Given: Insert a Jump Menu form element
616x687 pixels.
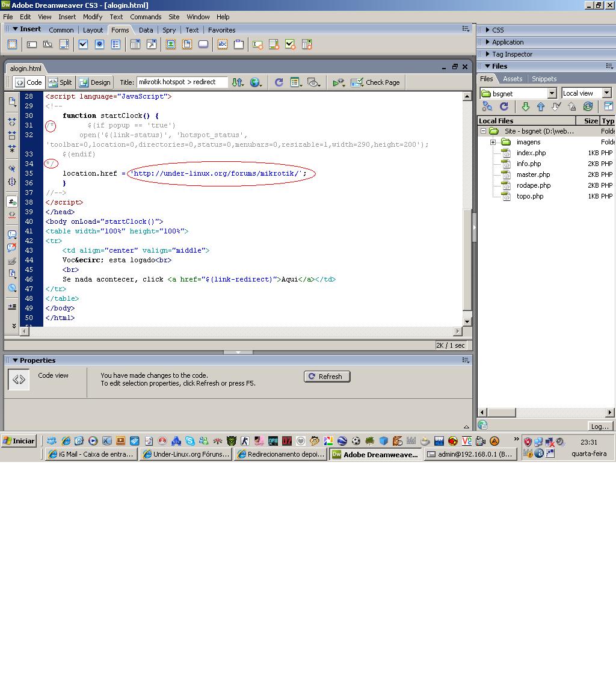Looking at the screenshot, I should (152, 45).
